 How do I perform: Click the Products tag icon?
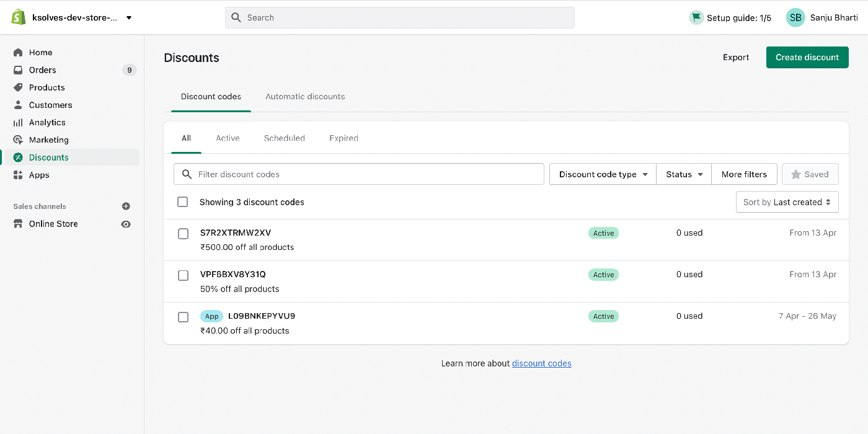coord(18,87)
